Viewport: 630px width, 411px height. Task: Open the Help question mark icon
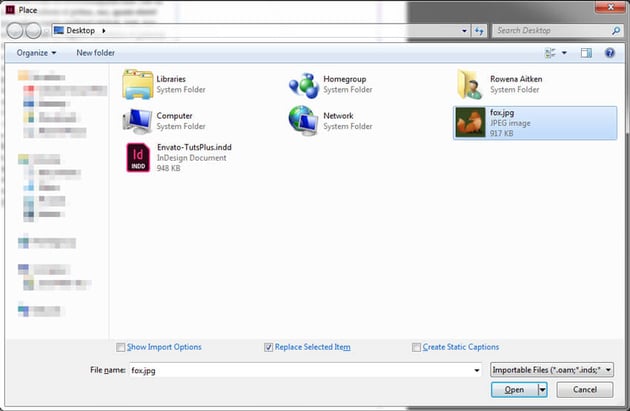(610, 53)
